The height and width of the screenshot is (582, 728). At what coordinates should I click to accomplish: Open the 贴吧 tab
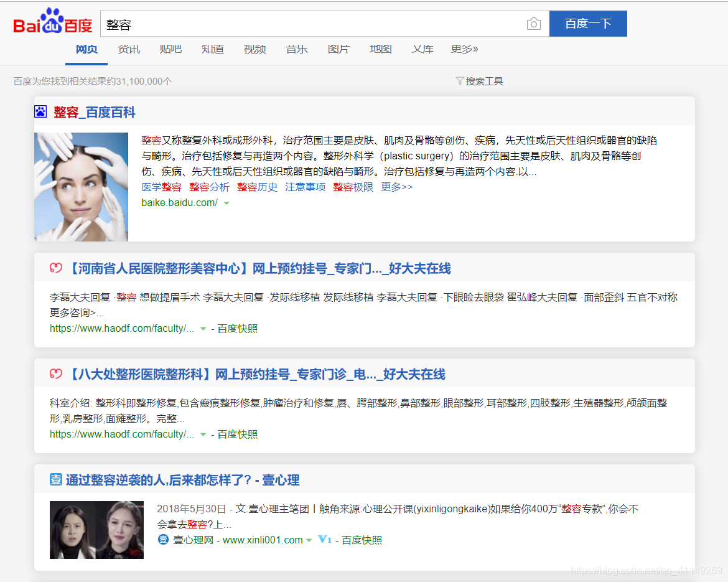click(x=170, y=49)
